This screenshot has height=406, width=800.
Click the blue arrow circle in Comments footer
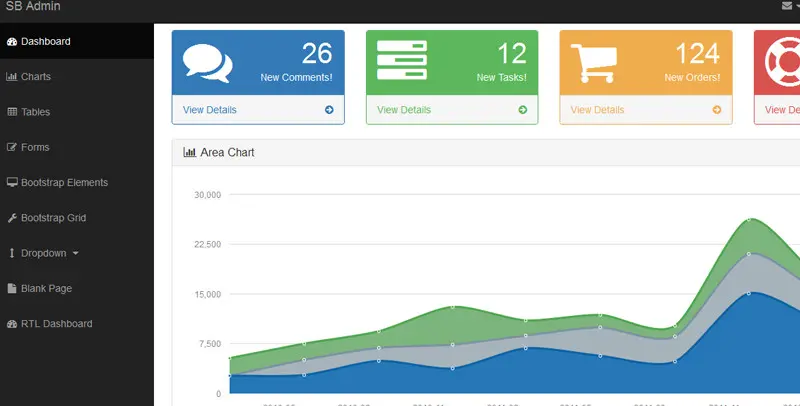(x=329, y=110)
